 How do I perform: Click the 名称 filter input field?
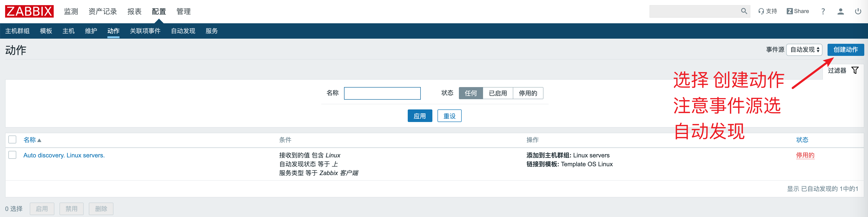click(x=382, y=93)
